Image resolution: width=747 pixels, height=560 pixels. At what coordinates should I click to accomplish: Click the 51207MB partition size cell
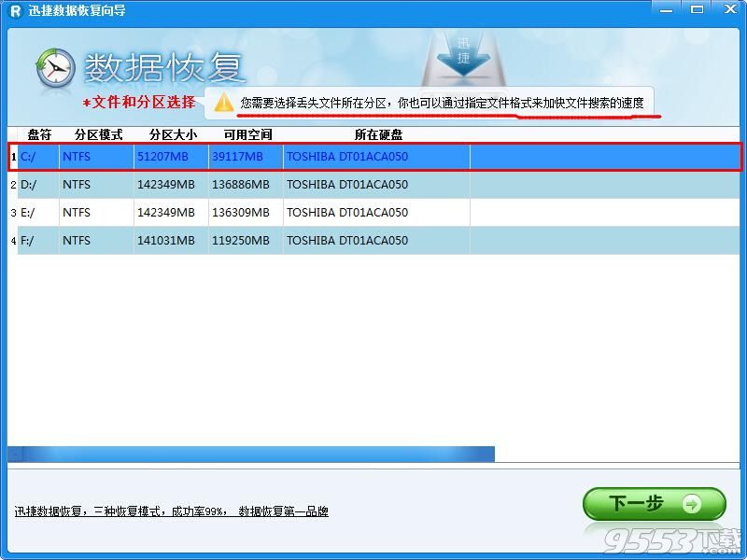(x=171, y=157)
